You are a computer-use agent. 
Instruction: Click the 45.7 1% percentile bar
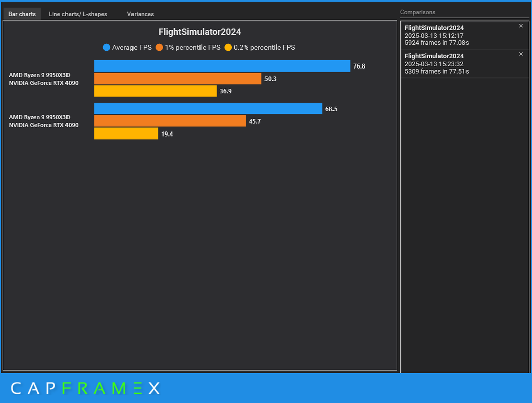[x=170, y=121]
